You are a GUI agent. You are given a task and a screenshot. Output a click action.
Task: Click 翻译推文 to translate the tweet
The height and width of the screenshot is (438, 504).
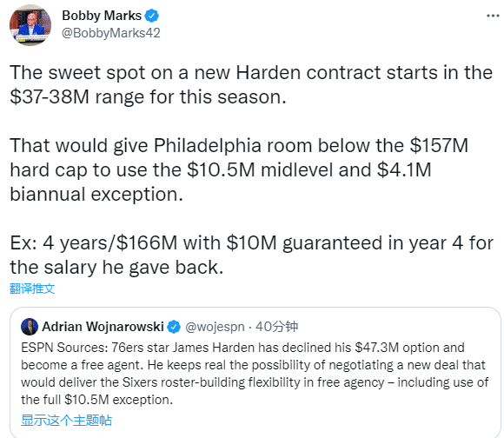point(32,289)
